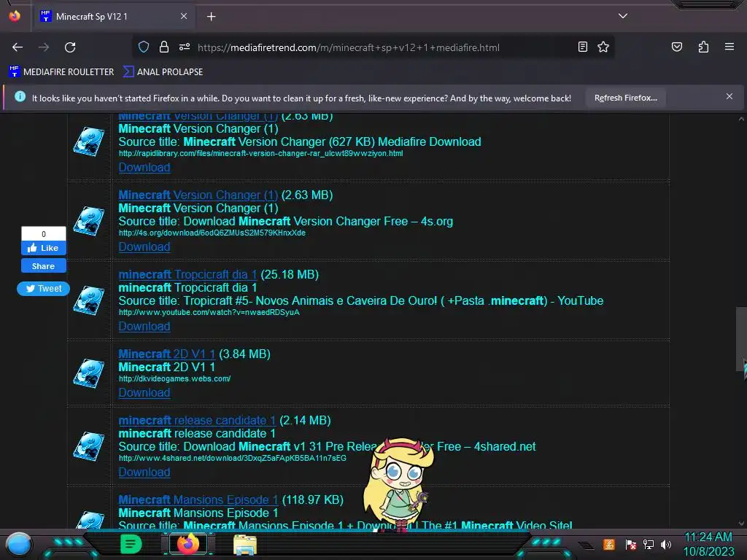
Task: Go back to the previous page
Action: click(x=18, y=47)
